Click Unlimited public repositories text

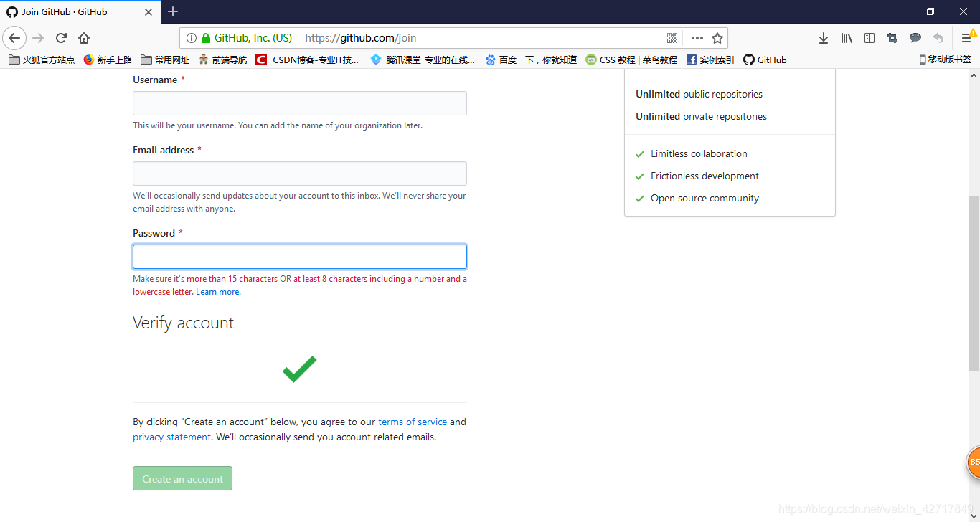coord(699,94)
